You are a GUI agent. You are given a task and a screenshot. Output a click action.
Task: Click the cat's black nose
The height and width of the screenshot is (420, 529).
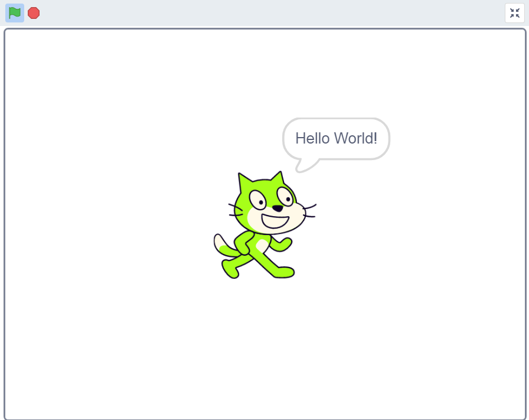[277, 208]
